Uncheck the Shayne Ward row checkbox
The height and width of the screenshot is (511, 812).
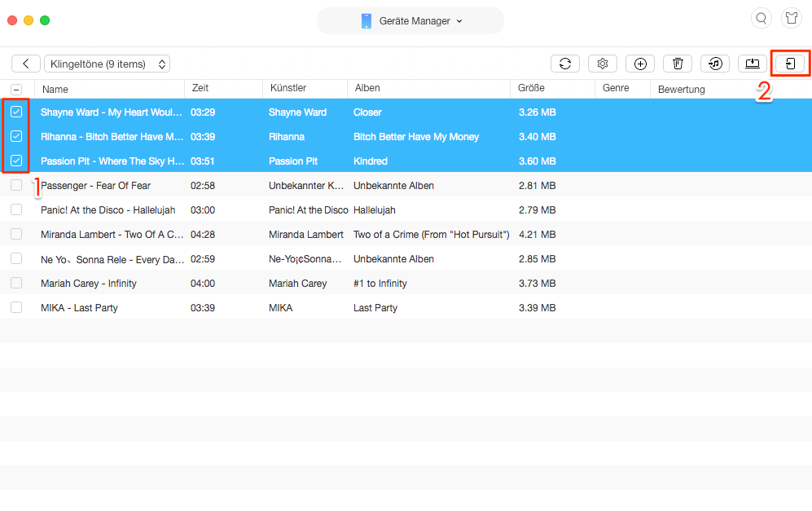16,112
